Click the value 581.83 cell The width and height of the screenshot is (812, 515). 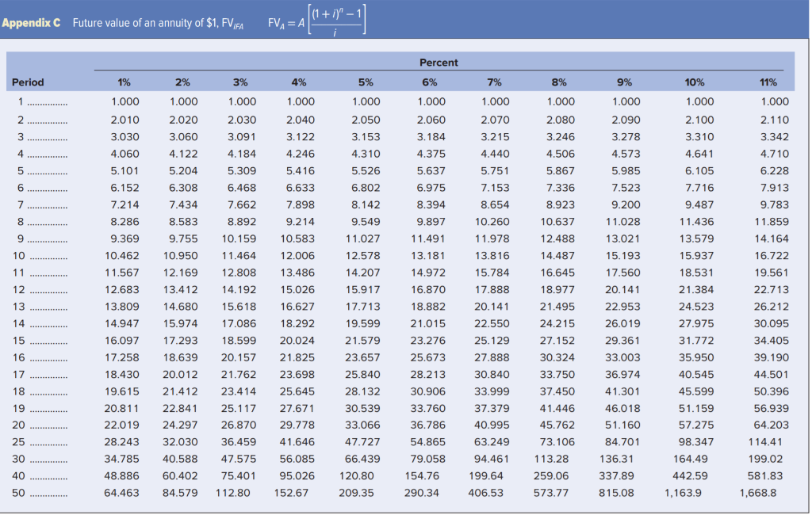[x=765, y=476]
